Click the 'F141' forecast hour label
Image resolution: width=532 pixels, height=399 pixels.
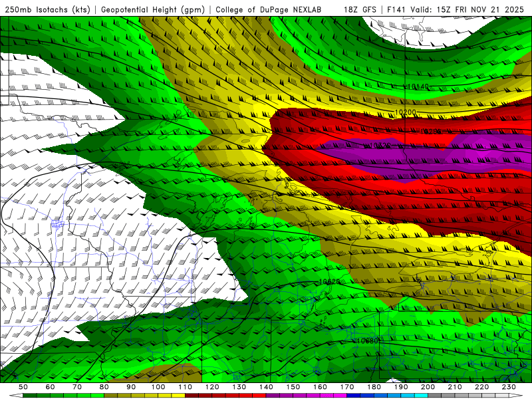point(396,9)
